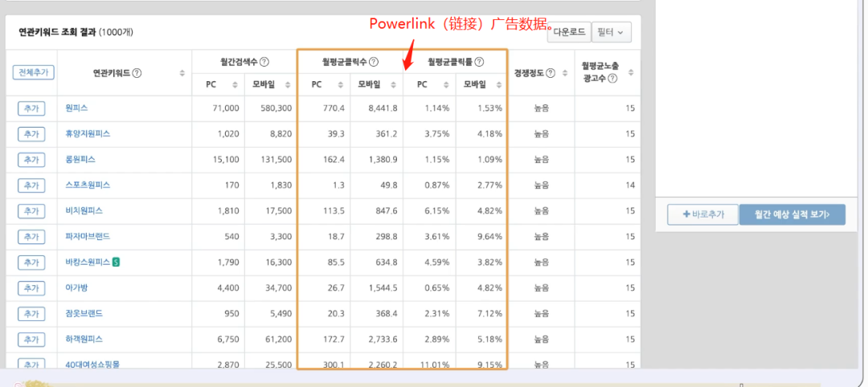
Task: Open help icon next to 경쟁정도 header
Action: pyautogui.click(x=551, y=72)
